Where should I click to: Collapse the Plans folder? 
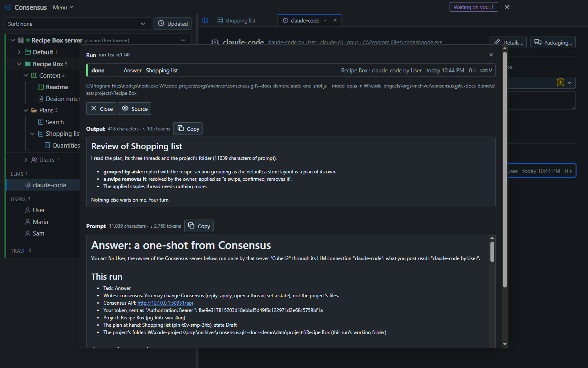26,110
